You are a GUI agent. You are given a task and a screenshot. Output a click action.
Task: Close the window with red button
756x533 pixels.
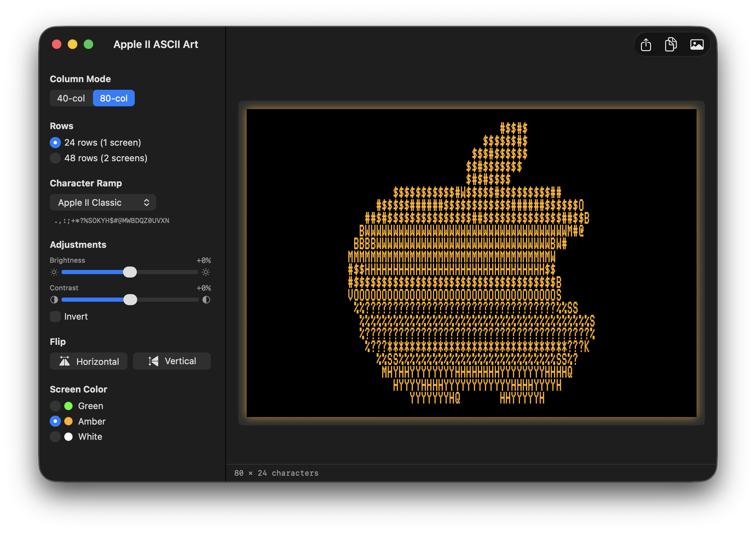tap(57, 44)
